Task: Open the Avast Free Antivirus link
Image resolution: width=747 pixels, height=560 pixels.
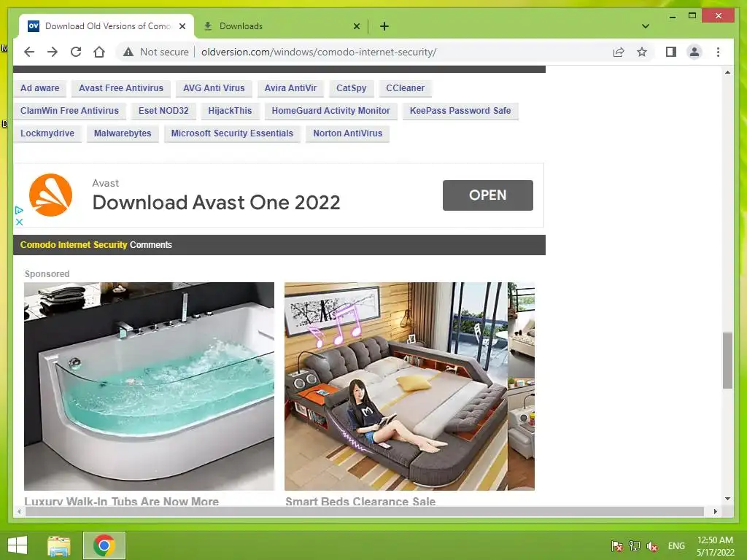Action: pyautogui.click(x=121, y=88)
